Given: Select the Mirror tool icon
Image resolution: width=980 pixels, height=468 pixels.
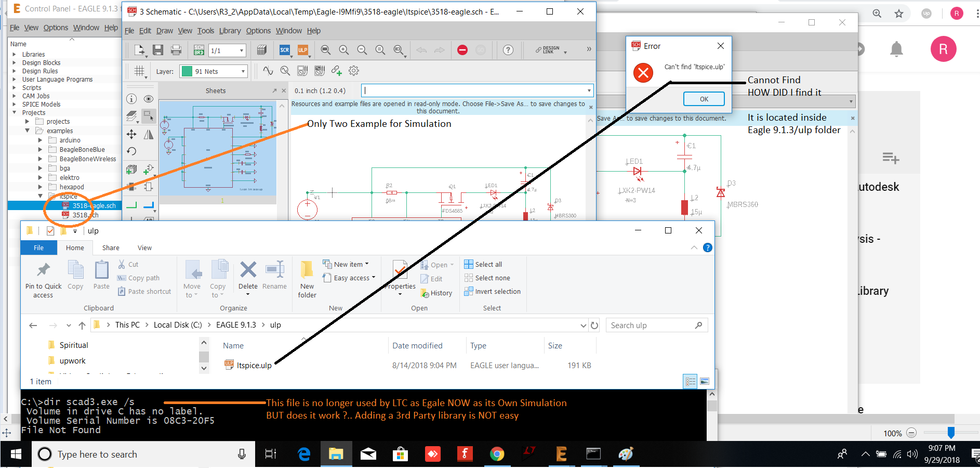Looking at the screenshot, I should pyautogui.click(x=149, y=134).
